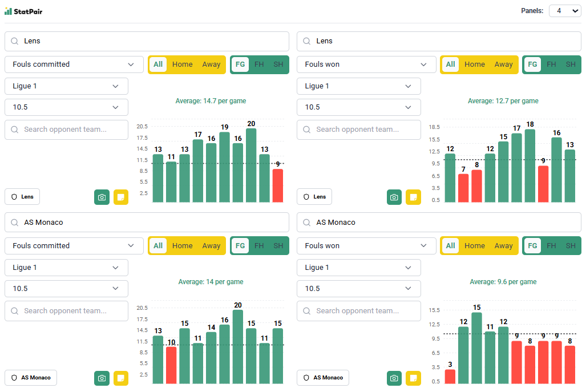Open the yellow note in Lens Fouls won panel
Image resolution: width=586 pixels, height=392 pixels.
[x=413, y=197]
